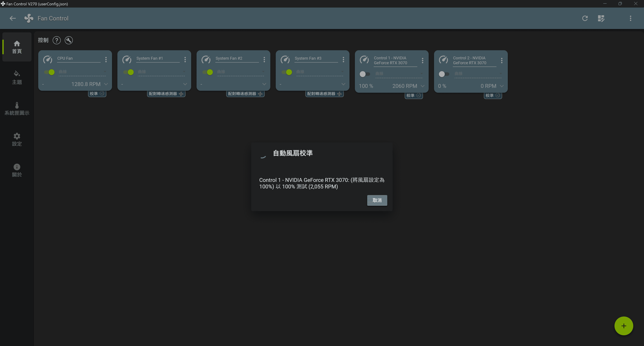Click the System Fan #2 gauge icon
The width and height of the screenshot is (644, 346).
(206, 60)
